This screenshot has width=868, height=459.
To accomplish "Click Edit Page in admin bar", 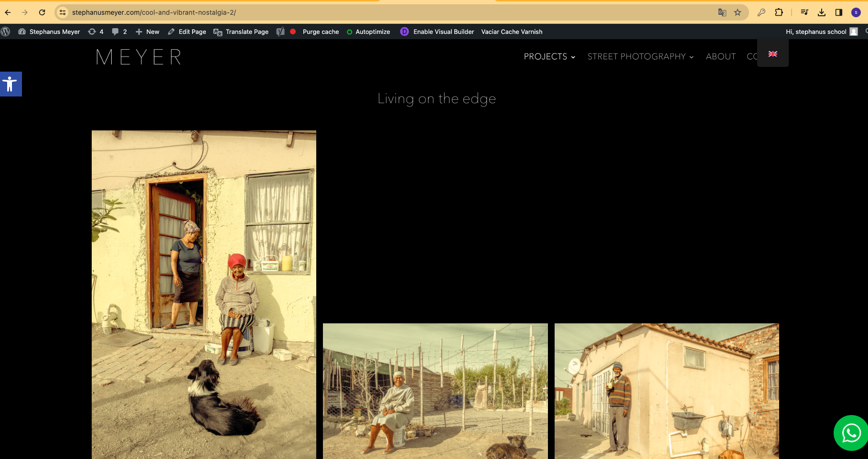I will [x=187, y=32].
